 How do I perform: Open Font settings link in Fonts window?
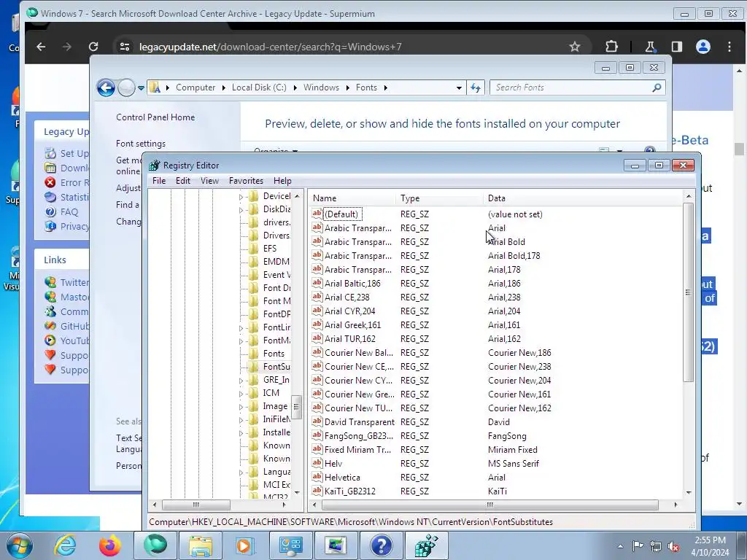point(141,144)
